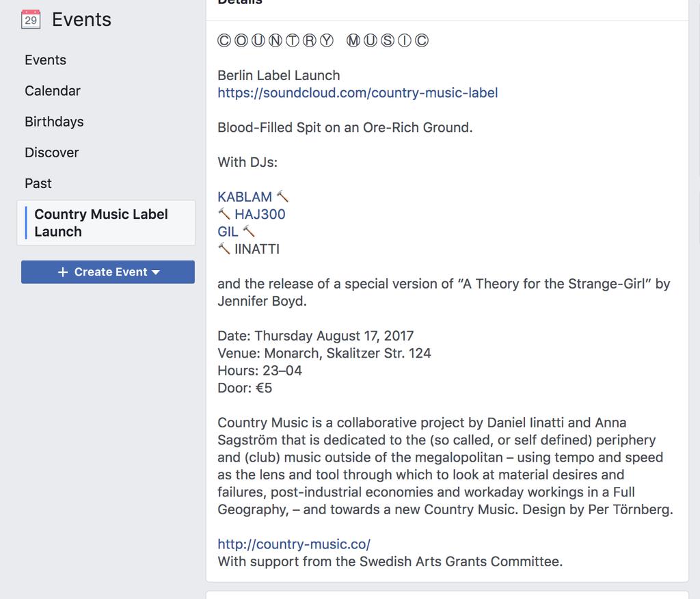Click the plus icon on Create Event
This screenshot has height=599, width=700.
[x=63, y=272]
